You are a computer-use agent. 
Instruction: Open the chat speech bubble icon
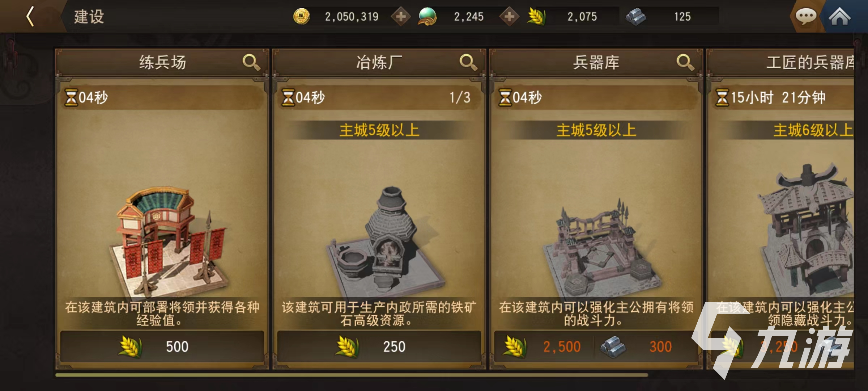(x=805, y=16)
